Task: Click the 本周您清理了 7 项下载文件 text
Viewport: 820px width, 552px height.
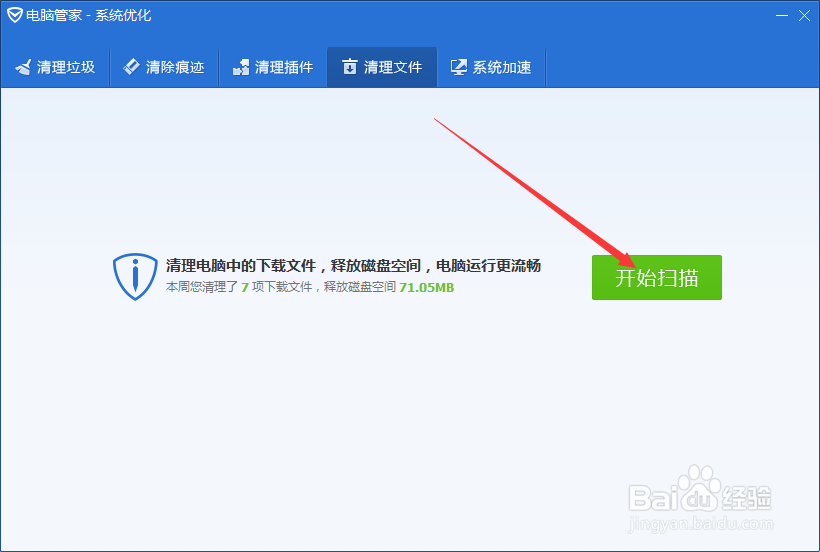Action: pyautogui.click(x=239, y=287)
